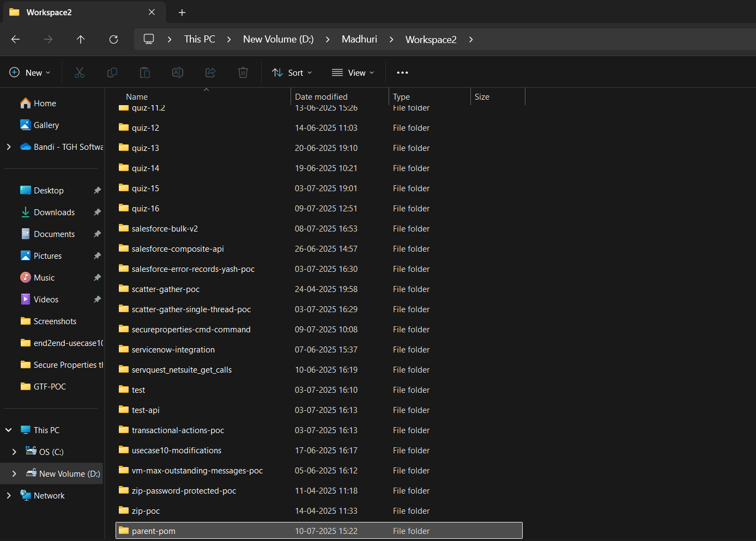756x541 pixels.
Task: Select the Cut icon in the toolbar
Action: point(80,72)
